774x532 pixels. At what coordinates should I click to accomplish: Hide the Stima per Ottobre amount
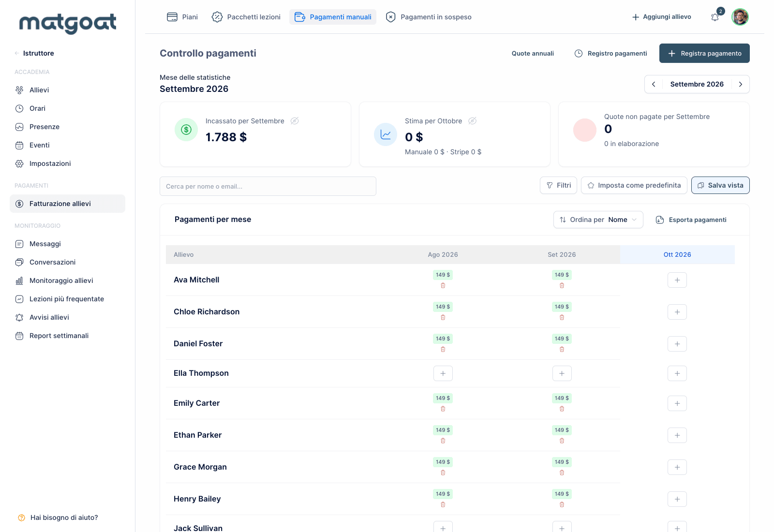(x=473, y=121)
